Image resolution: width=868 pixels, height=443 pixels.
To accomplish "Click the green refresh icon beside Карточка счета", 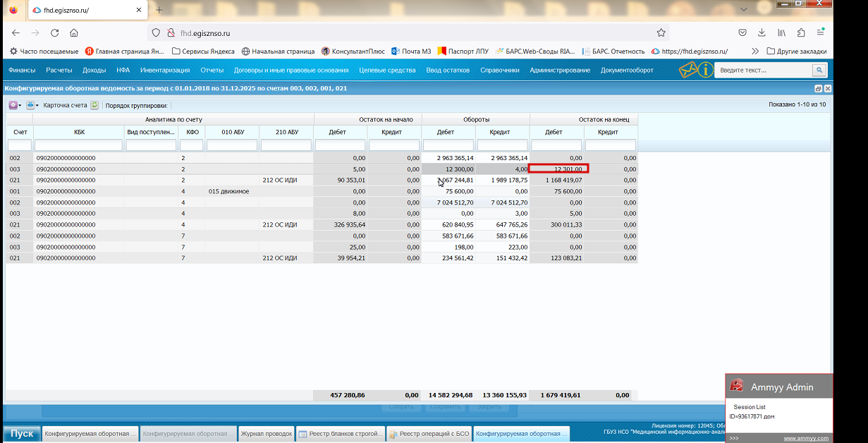I will tap(94, 105).
